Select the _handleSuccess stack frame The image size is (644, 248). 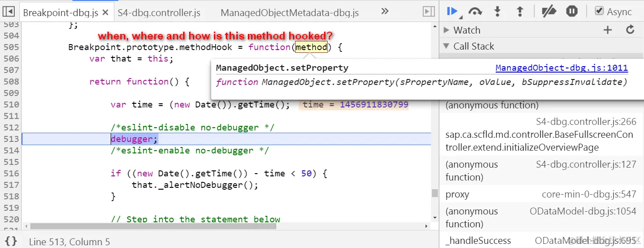541,241
